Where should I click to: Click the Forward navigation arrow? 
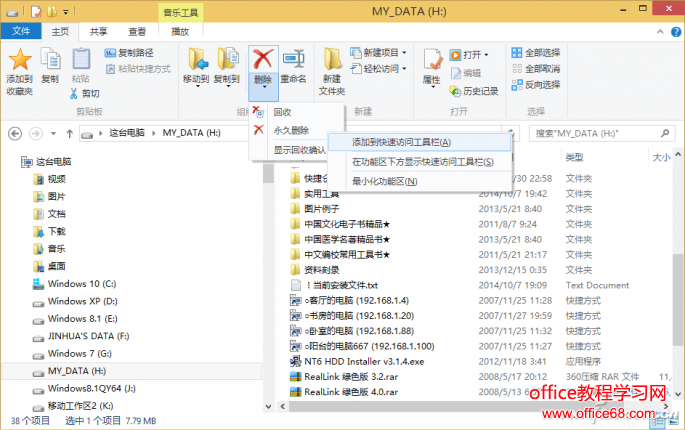click(x=36, y=133)
